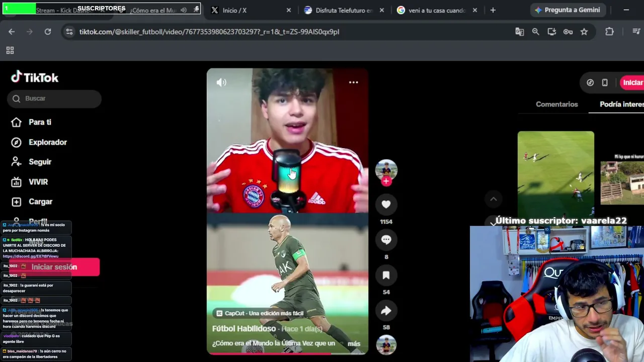Switch to the Disfruta Telefuturo tab
The width and height of the screenshot is (644, 362).
343,10
